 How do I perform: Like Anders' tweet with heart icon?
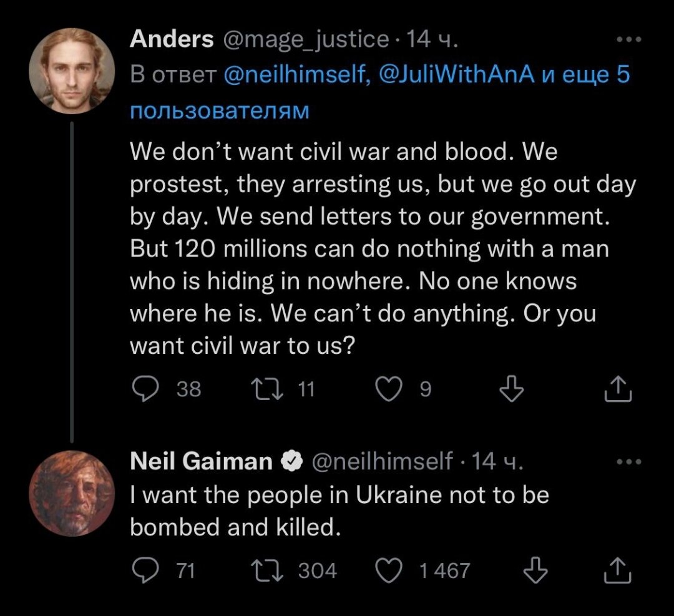pyautogui.click(x=389, y=389)
